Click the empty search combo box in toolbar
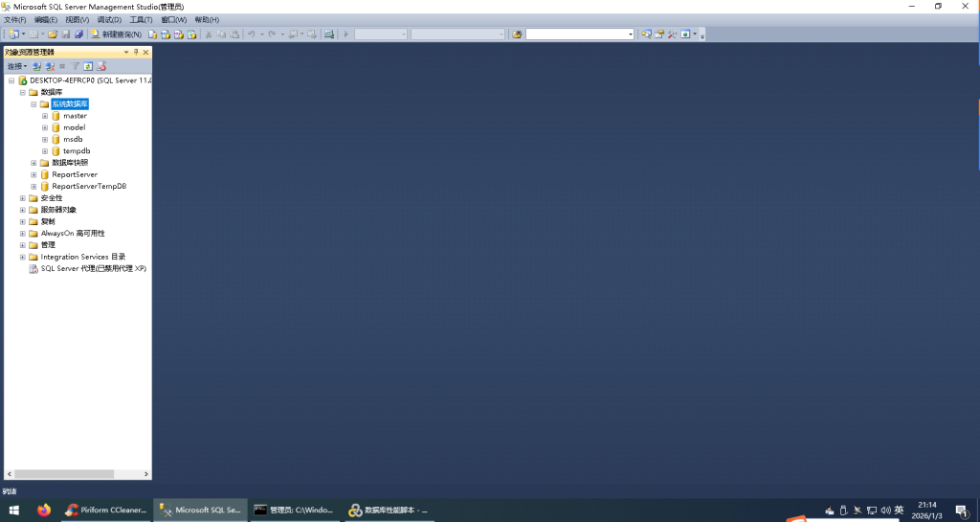This screenshot has height=522, width=980. tap(578, 34)
